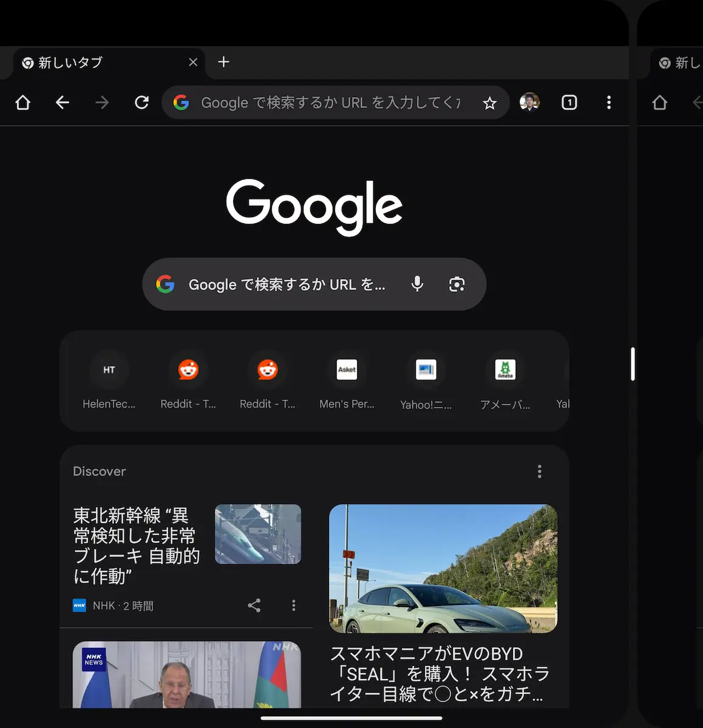Click the Google search box on page

314,284
